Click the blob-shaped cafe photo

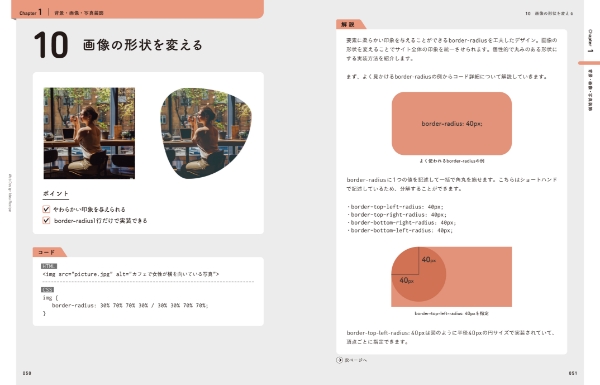206,133
